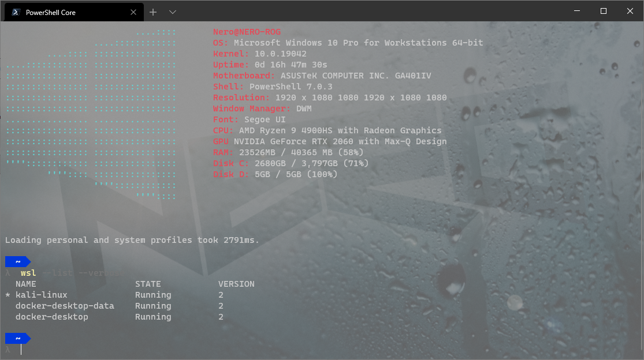The image size is (644, 360).
Task: Click the Disk C: usage line
Action: (x=291, y=163)
